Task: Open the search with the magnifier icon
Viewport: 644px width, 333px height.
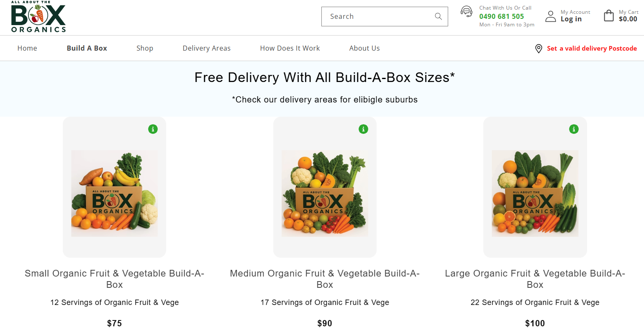Action: pos(438,16)
